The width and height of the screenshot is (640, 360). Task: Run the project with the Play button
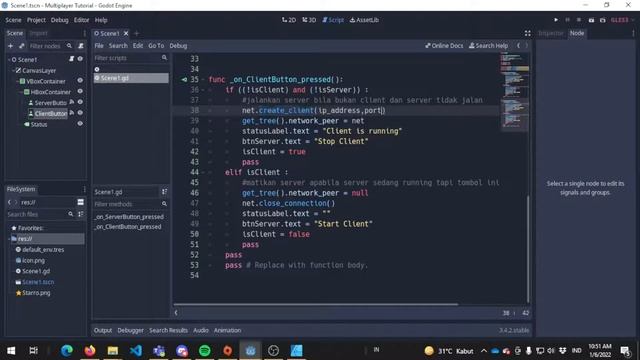tap(556, 20)
